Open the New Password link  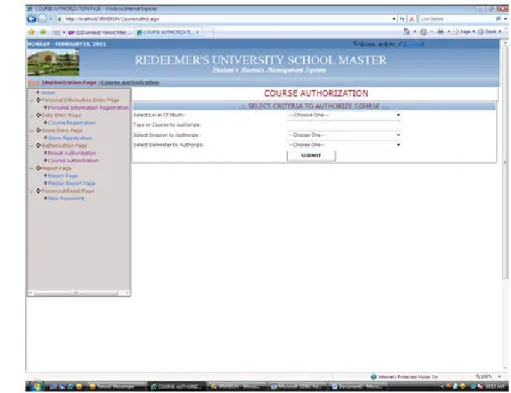(x=66, y=198)
